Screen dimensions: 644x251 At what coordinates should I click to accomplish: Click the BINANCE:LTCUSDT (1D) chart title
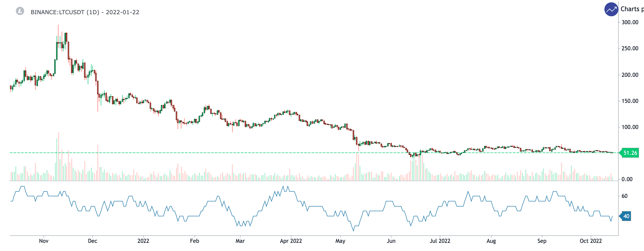coord(85,12)
